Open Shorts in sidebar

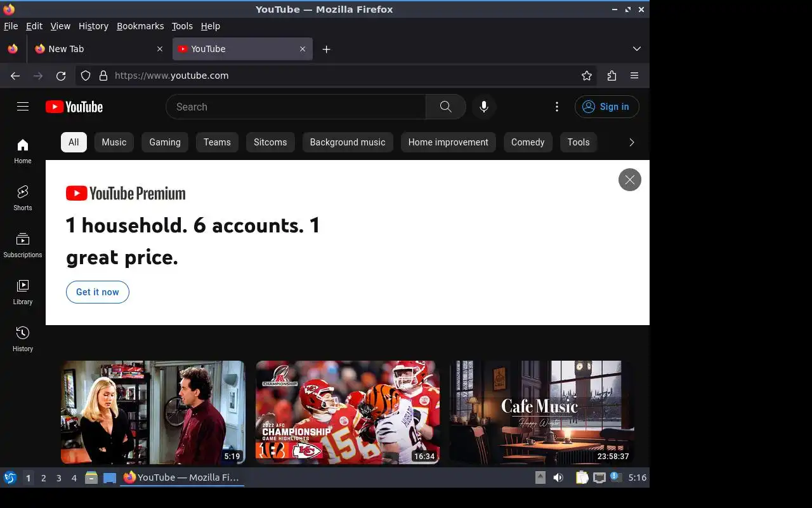click(x=23, y=198)
